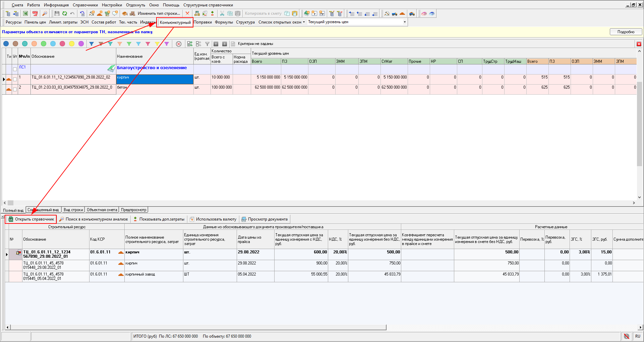Click the tree icon with red X
644x342 pixels.
(x=339, y=13)
